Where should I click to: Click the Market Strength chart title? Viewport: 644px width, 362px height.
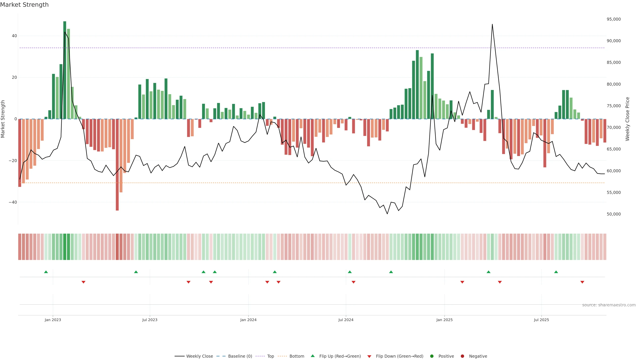click(24, 5)
